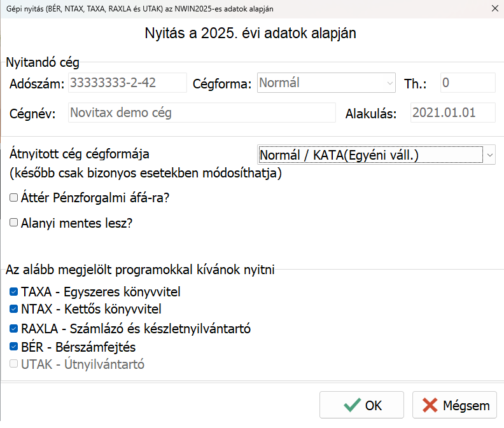The height and width of the screenshot is (428, 504).
Task: Open the Átnyitott cég cégformája dropdown
Action: click(x=375, y=155)
